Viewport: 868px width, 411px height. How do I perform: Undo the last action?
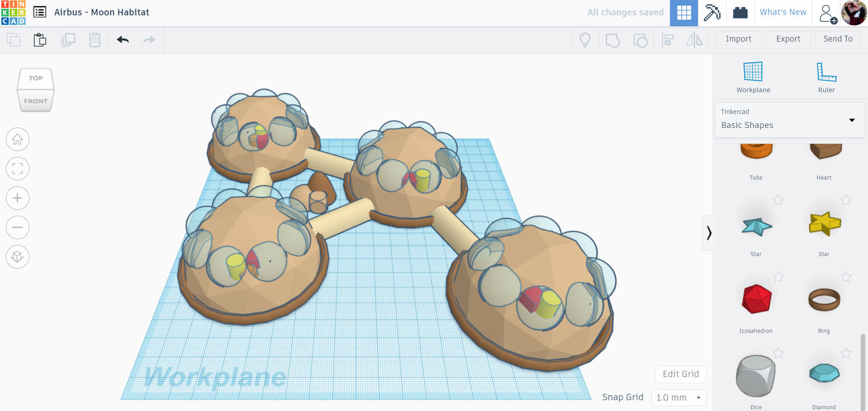[123, 40]
